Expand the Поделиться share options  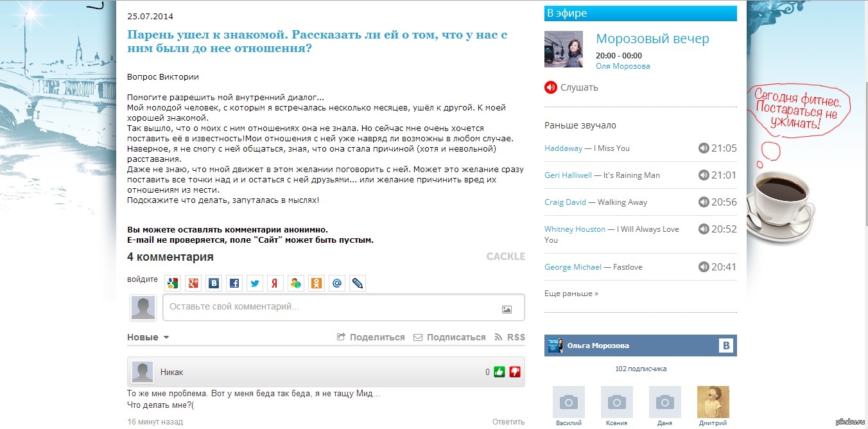pos(371,337)
